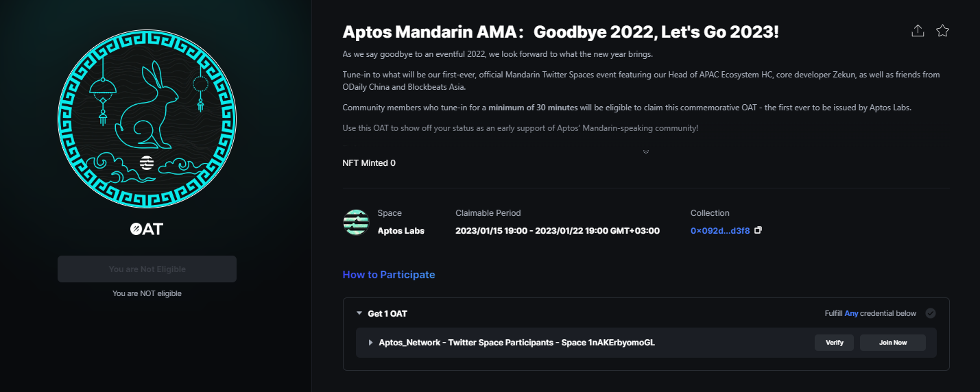Click the blue Any credential word
Viewport: 980px width, 392px height.
point(851,314)
